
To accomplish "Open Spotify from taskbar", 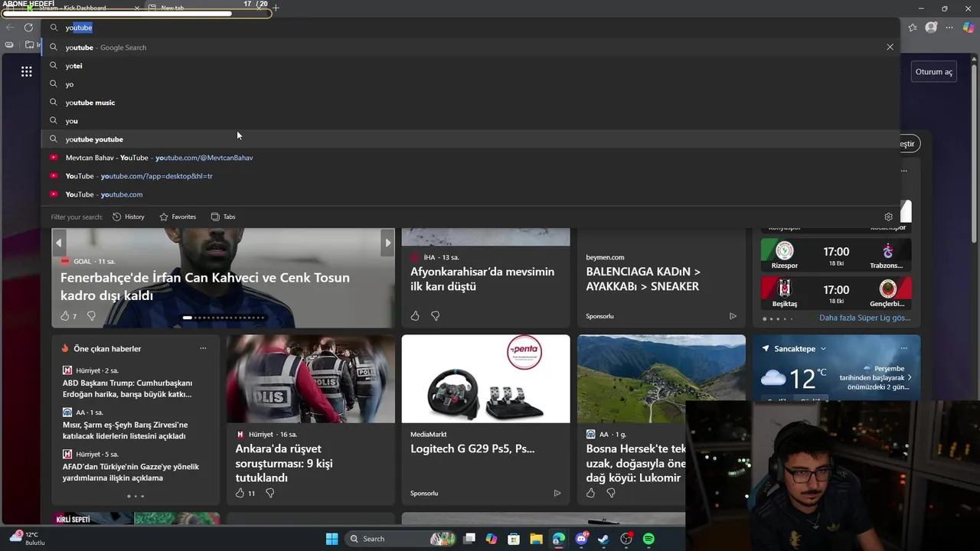I will click(648, 539).
